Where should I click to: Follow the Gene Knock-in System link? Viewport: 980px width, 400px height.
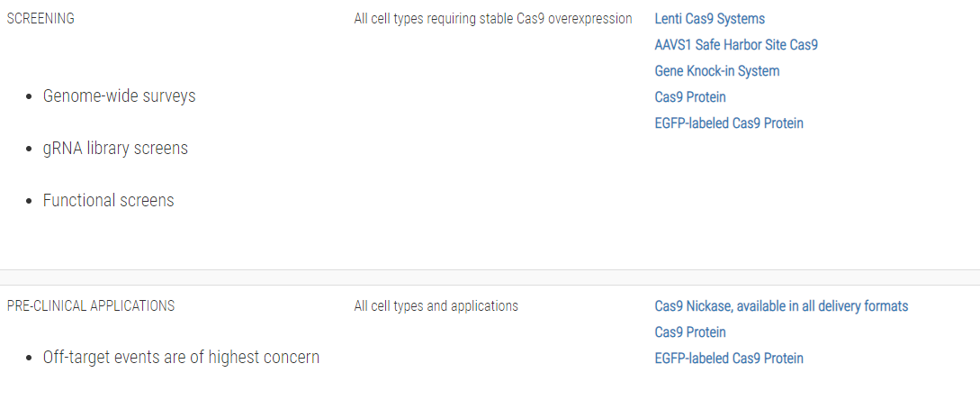tap(717, 70)
